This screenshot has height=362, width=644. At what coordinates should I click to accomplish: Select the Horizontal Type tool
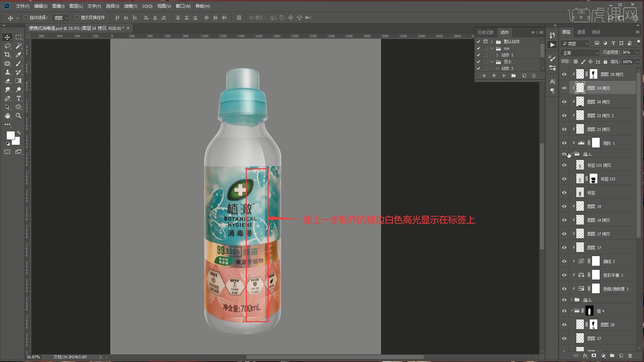19,98
